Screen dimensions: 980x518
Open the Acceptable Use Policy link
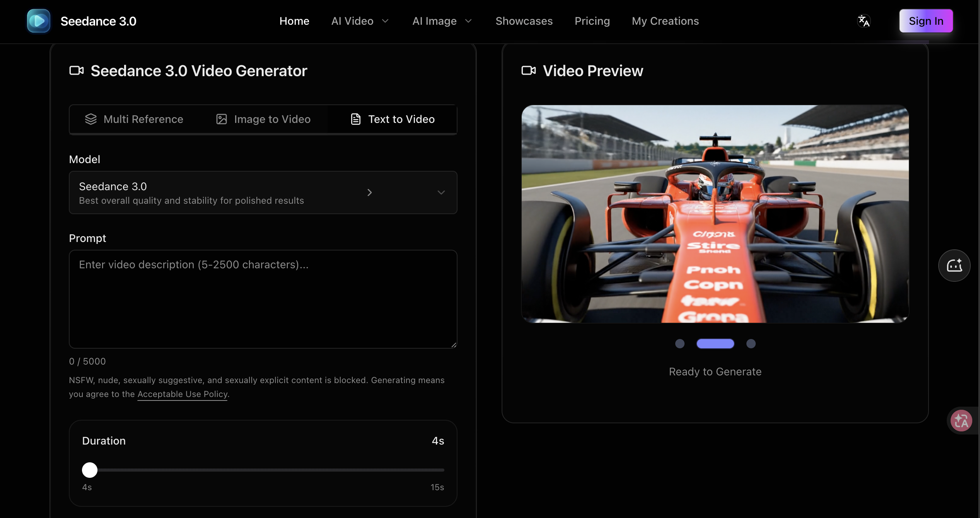(x=183, y=394)
